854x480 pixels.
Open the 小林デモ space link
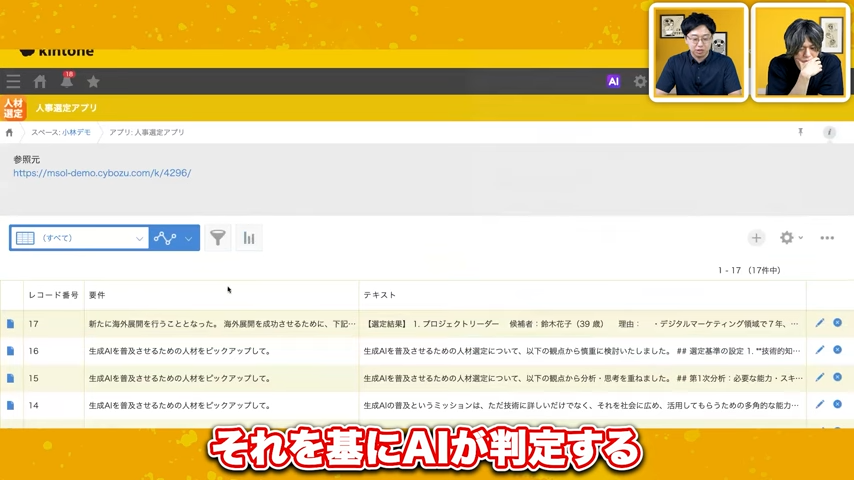point(76,132)
